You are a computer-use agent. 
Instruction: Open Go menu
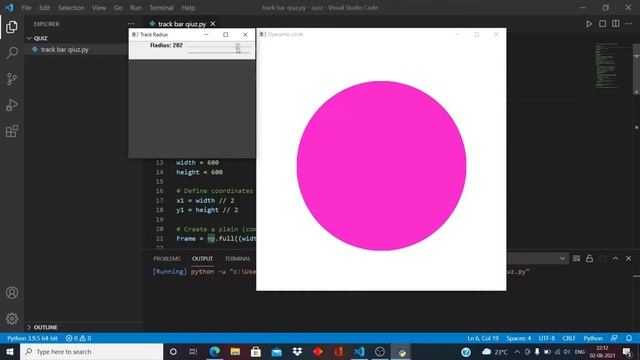click(x=118, y=8)
